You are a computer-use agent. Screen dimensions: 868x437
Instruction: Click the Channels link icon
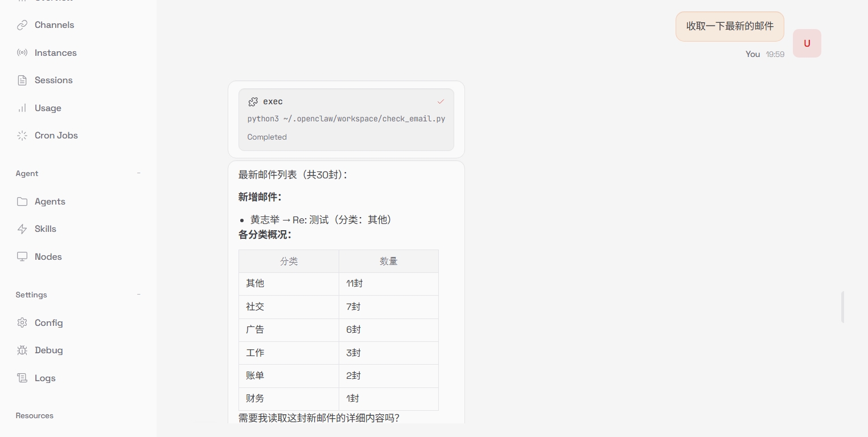(x=22, y=25)
